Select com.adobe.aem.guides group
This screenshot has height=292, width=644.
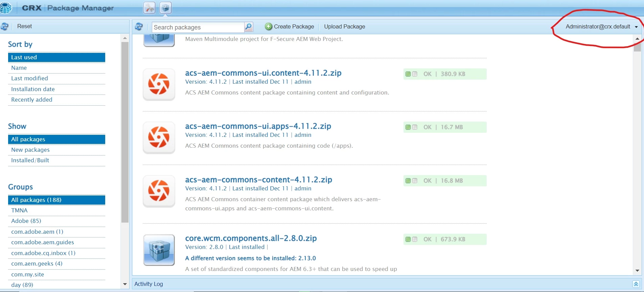(x=56, y=242)
